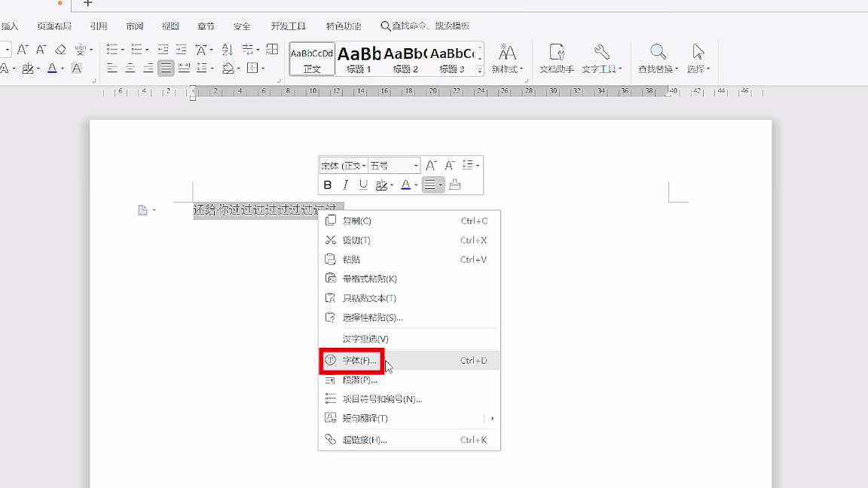Click the format painter brush icon
Image resolution: width=868 pixels, height=488 pixels.
pyautogui.click(x=454, y=185)
